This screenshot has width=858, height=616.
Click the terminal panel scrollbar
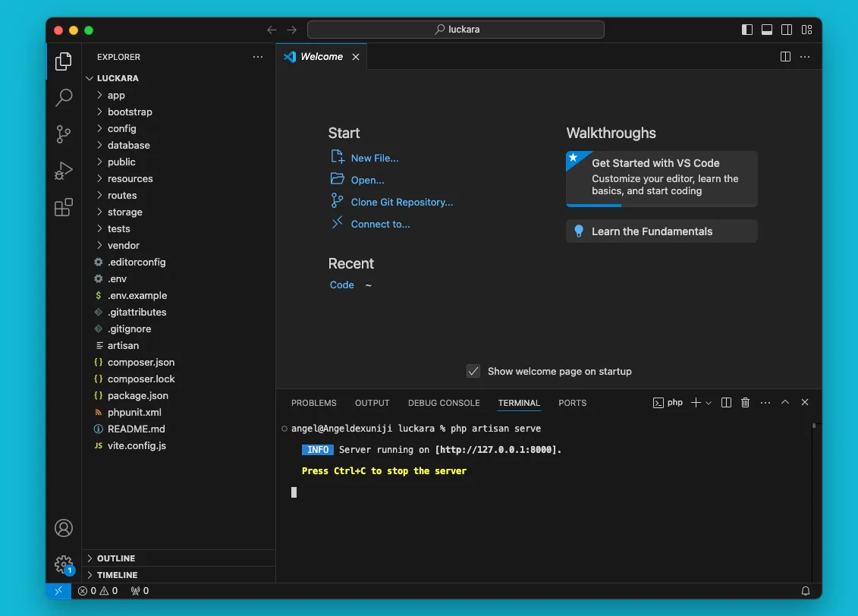pyautogui.click(x=814, y=426)
